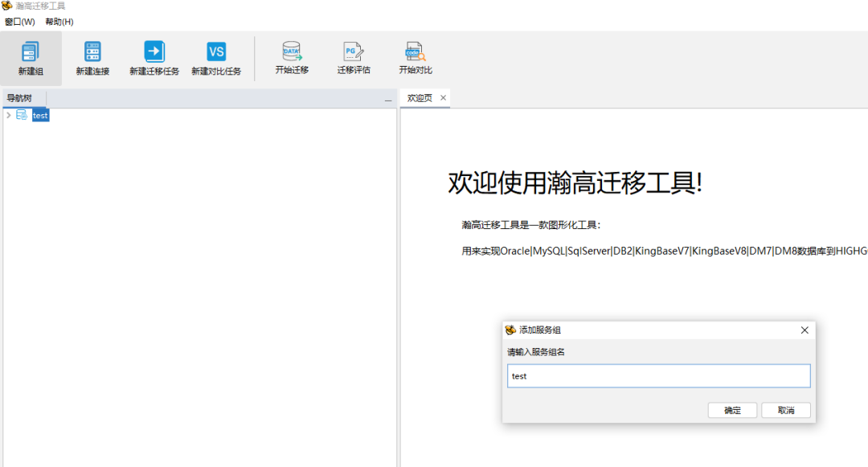Focus the service group name input field
868x467 pixels.
pyautogui.click(x=659, y=375)
